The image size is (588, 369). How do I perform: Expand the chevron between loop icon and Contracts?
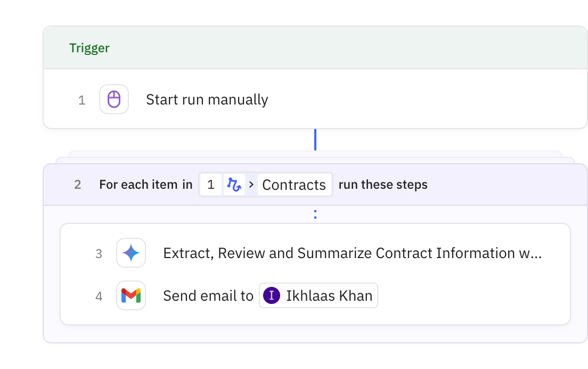(250, 184)
